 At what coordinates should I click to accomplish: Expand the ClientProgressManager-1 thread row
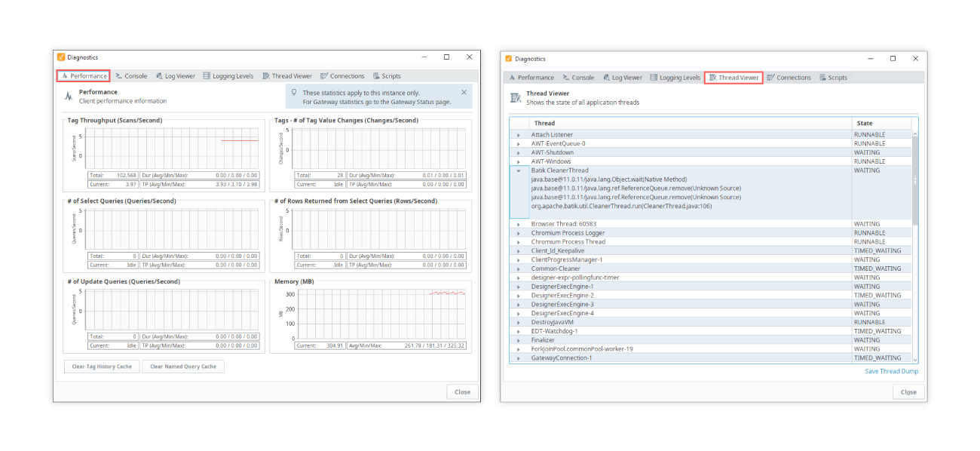[518, 259]
